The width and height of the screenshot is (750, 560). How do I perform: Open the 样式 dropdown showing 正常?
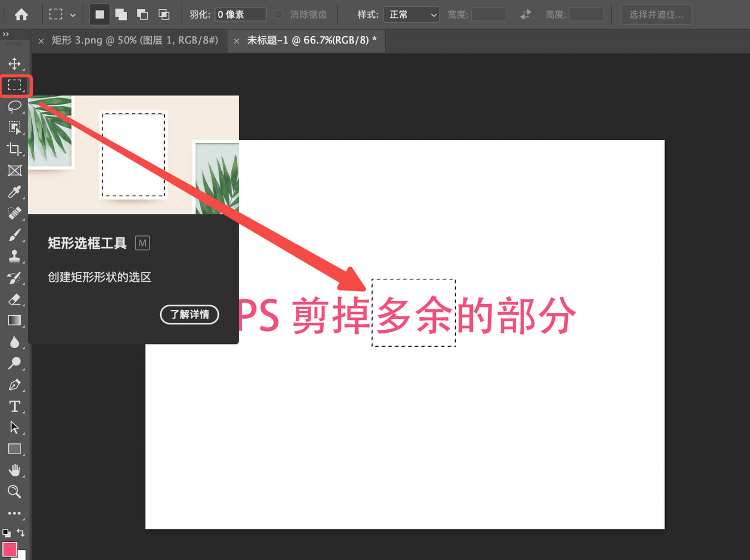411,15
